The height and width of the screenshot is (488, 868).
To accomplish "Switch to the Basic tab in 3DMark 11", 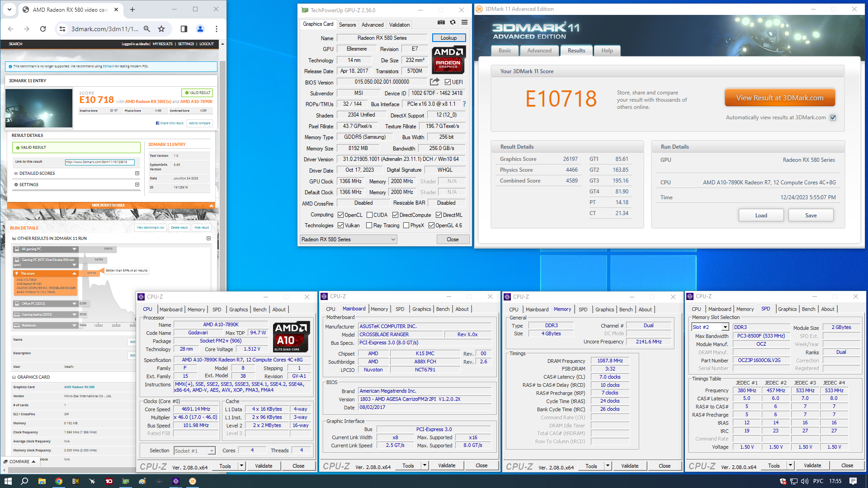I will 505,51.
